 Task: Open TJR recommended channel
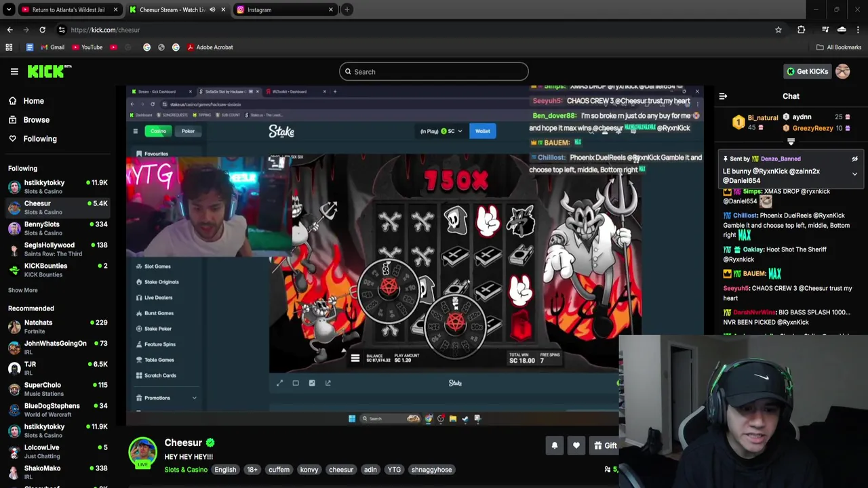58,368
